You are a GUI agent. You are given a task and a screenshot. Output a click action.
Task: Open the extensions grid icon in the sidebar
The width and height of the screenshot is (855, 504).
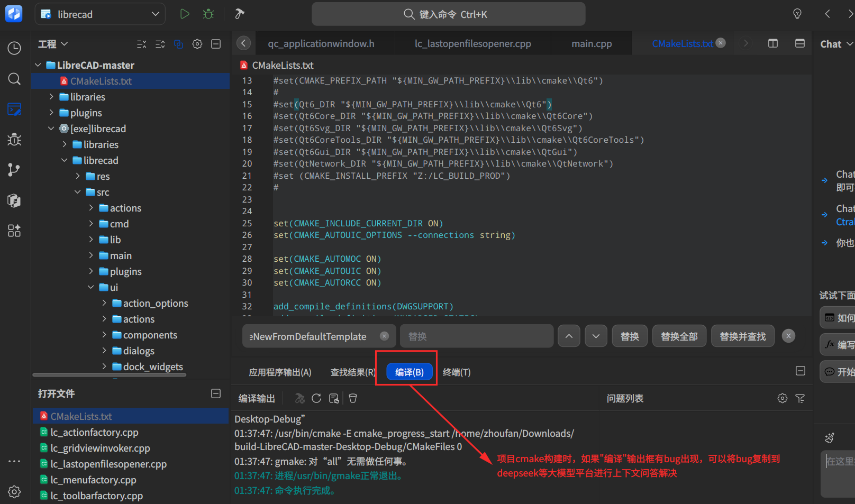tap(14, 231)
